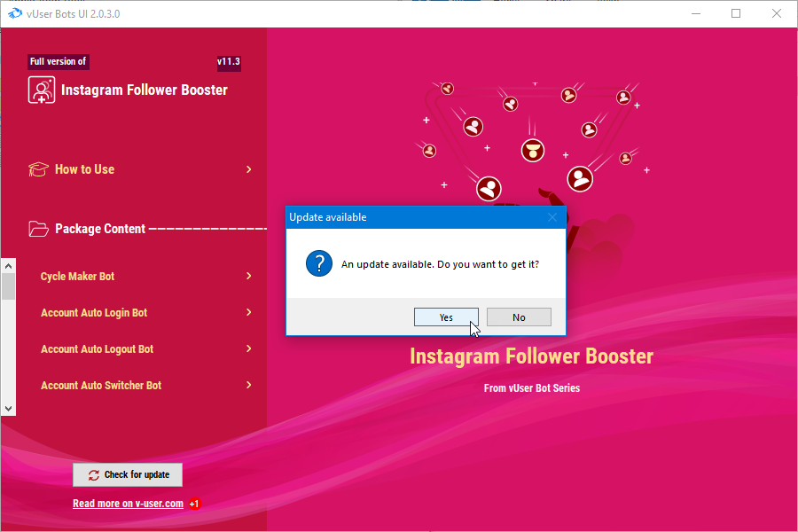This screenshot has width=798, height=532.
Task: Click the +1 red notification badge
Action: [194, 504]
